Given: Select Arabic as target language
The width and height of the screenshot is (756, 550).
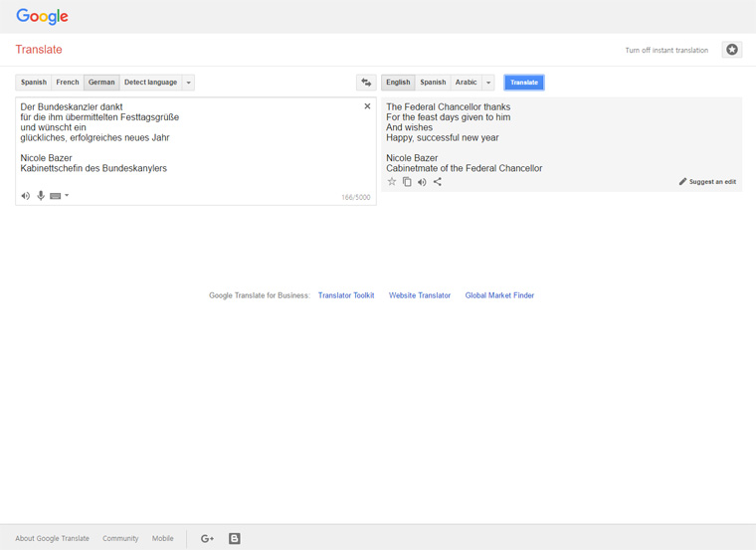Looking at the screenshot, I should pos(467,83).
